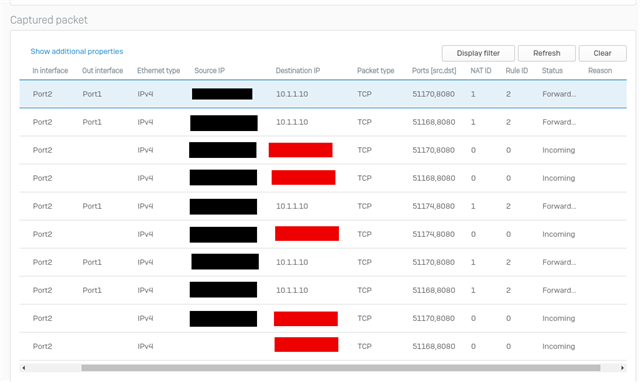Sort by the Destination IP column header
640x382 pixels.
coord(298,71)
